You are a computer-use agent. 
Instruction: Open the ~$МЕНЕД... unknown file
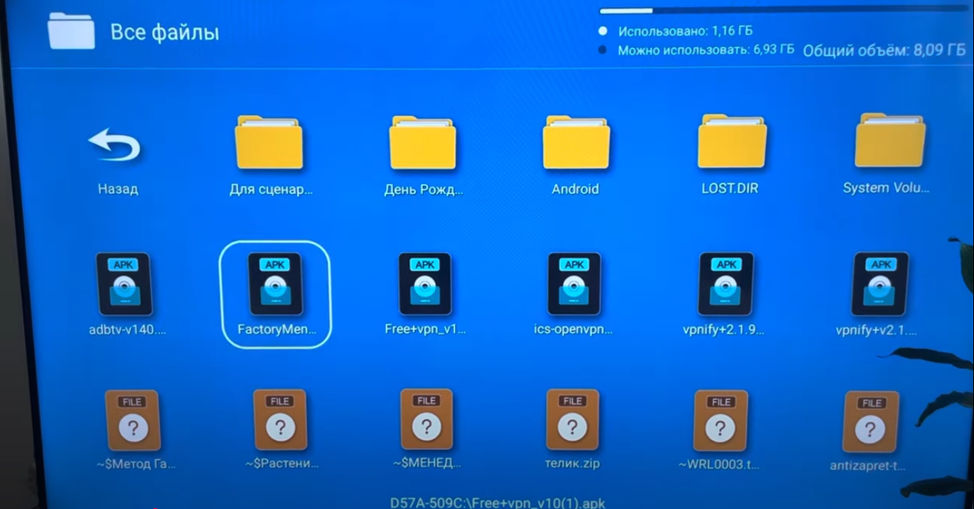(427, 420)
